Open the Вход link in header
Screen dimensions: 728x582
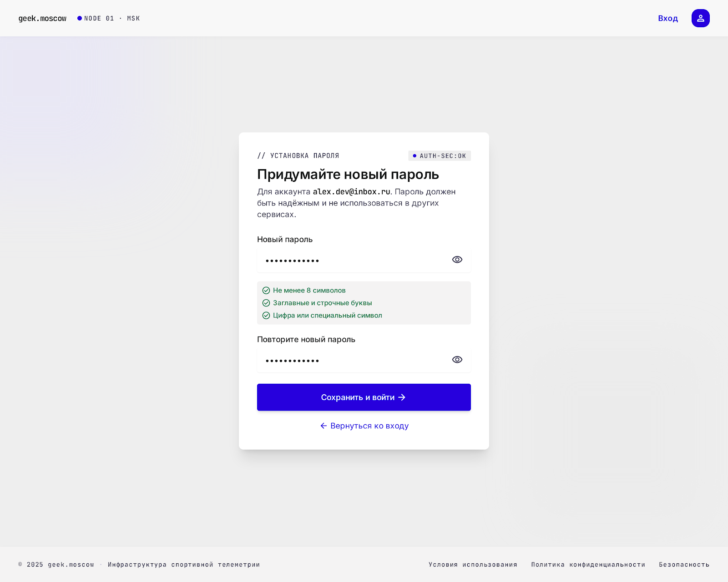[x=668, y=18]
